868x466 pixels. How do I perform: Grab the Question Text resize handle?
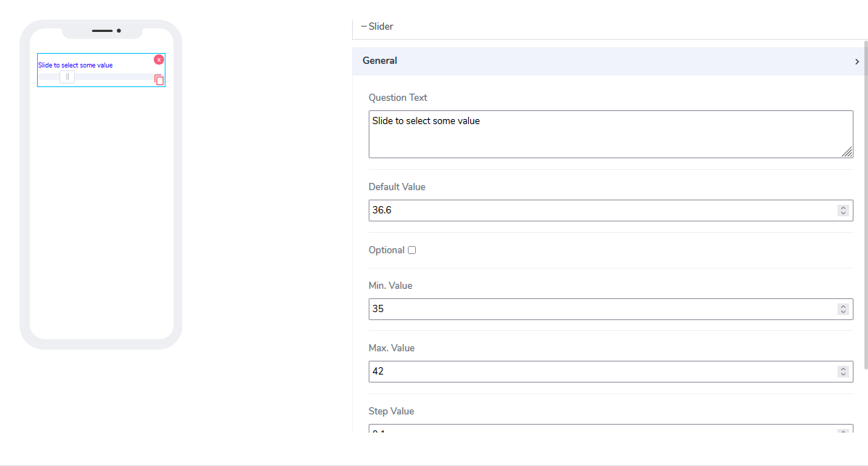coord(847,152)
